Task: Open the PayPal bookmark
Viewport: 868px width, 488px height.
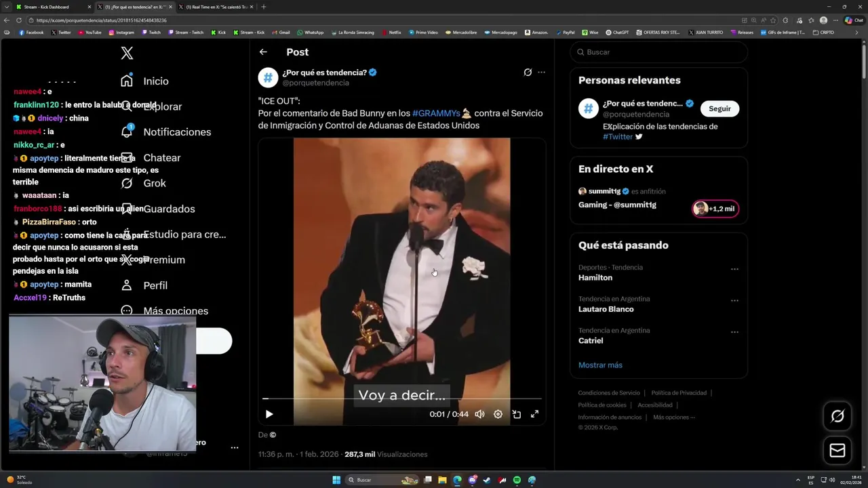Action: [565, 33]
